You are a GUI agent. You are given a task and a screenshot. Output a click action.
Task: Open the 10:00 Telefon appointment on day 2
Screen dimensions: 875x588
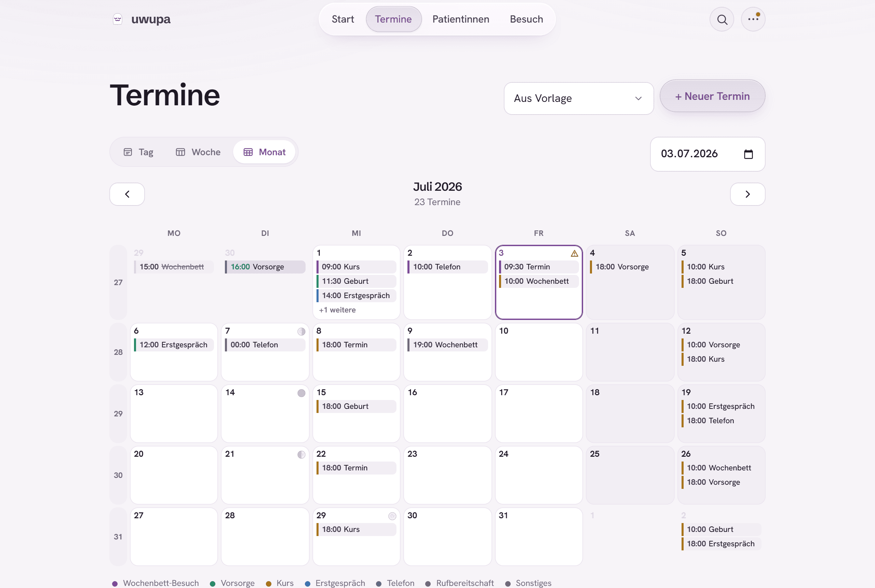(448, 267)
